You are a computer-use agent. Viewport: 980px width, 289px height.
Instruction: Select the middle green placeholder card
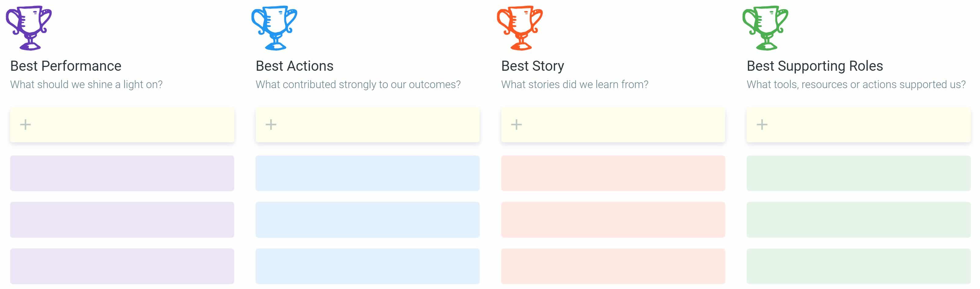pos(859,220)
